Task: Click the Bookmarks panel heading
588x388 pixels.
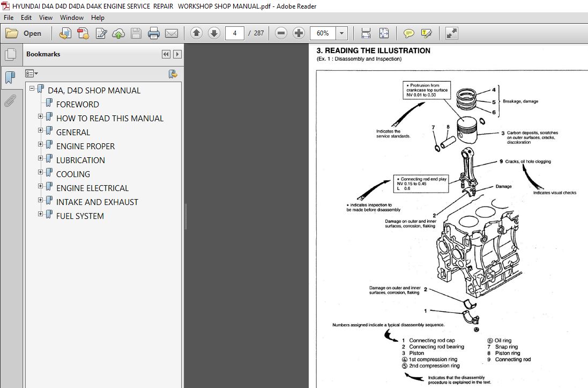Action: (x=43, y=54)
